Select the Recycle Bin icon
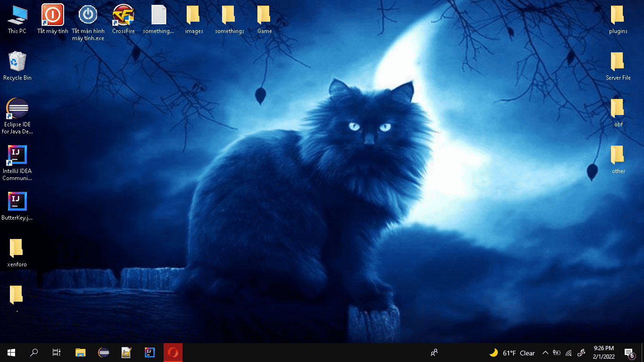 point(17,66)
